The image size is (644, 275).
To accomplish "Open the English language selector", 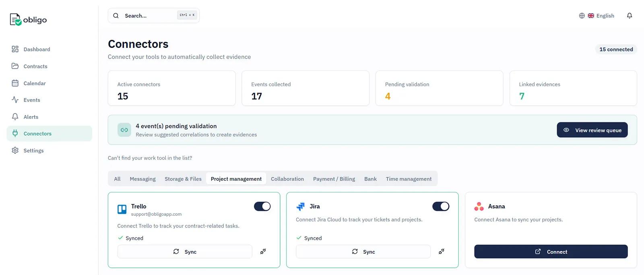I will 597,16.
